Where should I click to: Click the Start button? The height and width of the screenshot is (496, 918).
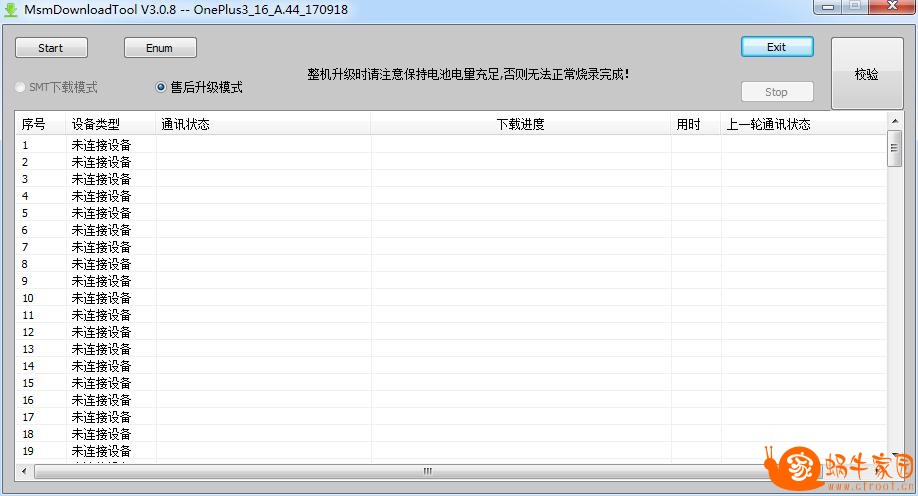[x=51, y=48]
